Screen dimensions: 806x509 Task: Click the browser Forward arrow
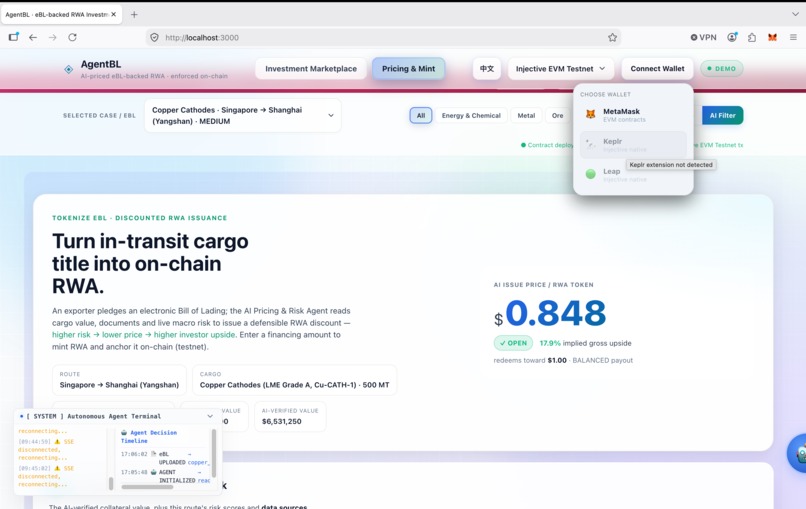(x=52, y=38)
